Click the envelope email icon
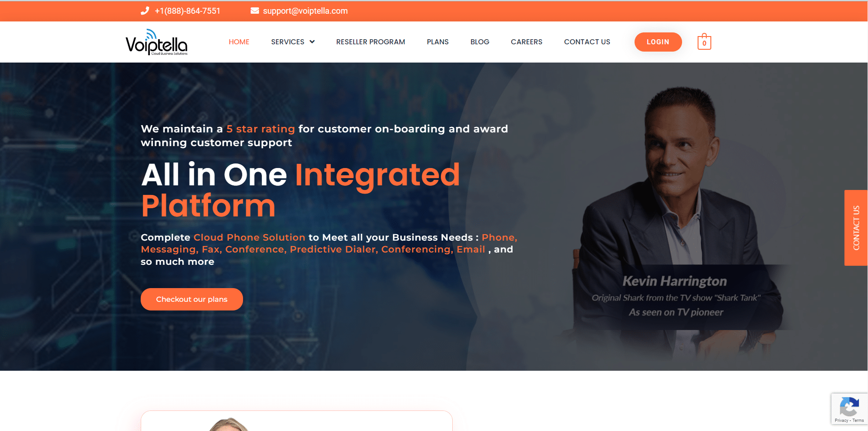The height and width of the screenshot is (431, 868). coord(255,11)
